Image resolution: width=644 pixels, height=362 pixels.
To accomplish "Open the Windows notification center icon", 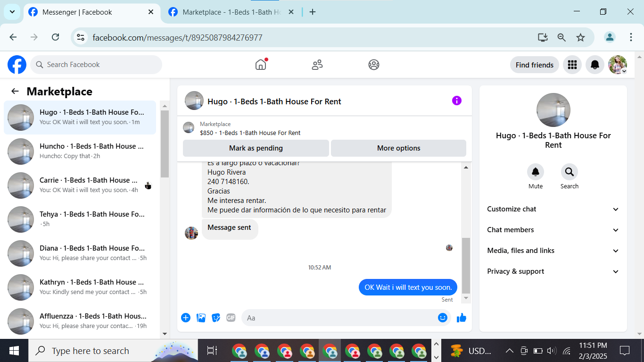I will 625,351.
